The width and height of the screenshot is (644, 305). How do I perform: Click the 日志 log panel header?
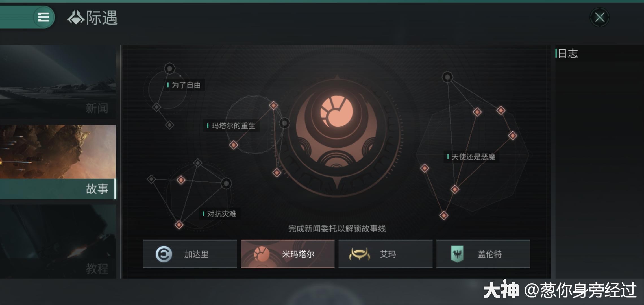568,53
